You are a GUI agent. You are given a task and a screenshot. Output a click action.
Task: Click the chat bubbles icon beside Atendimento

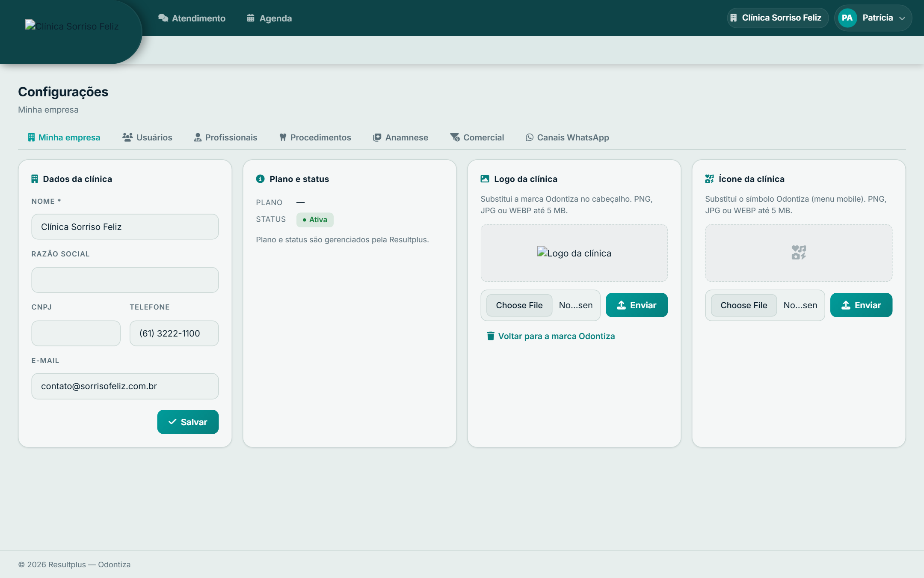pos(163,18)
